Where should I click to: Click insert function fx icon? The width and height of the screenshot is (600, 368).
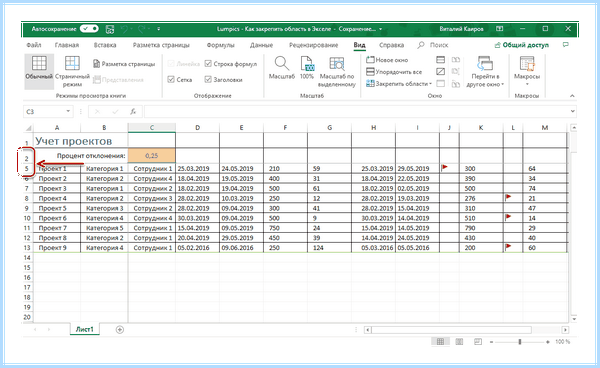[x=133, y=111]
